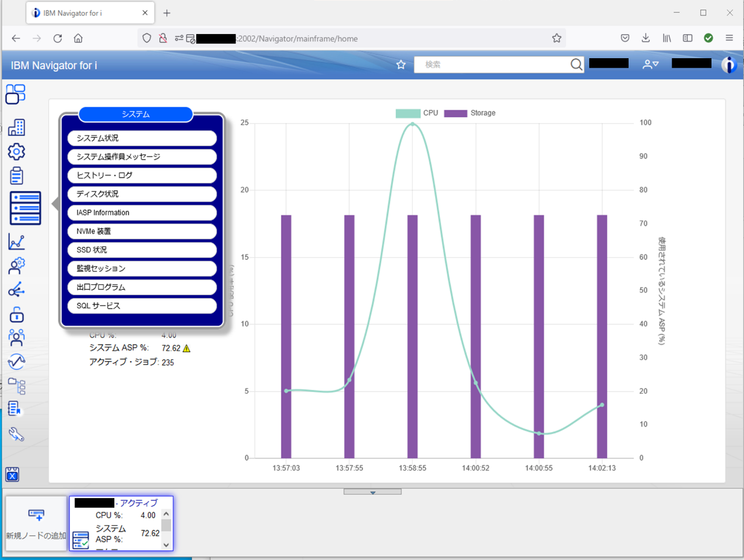Click the アクティブ node link
Screen dimensions: 744x560
(139, 503)
